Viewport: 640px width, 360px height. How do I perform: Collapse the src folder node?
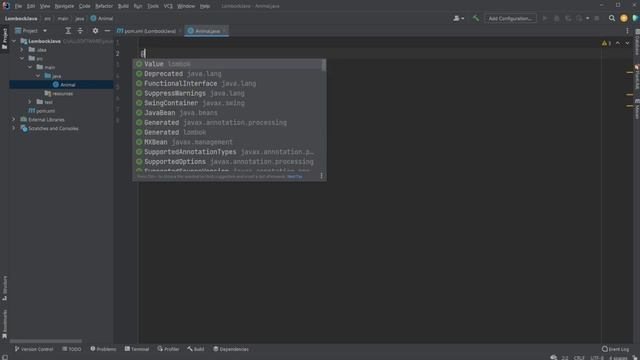[22, 58]
